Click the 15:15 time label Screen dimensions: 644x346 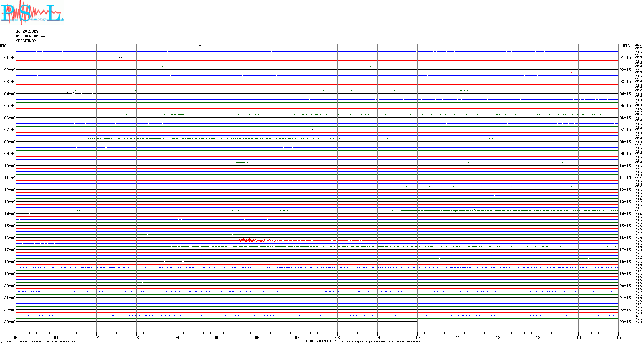coord(625,226)
